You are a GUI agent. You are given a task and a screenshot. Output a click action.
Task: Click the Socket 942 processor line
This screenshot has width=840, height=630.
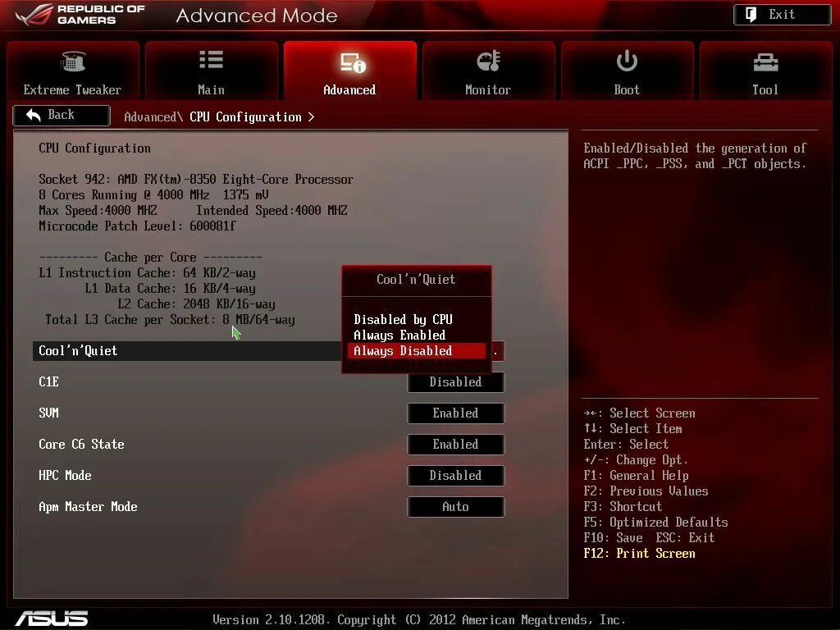[x=196, y=180]
